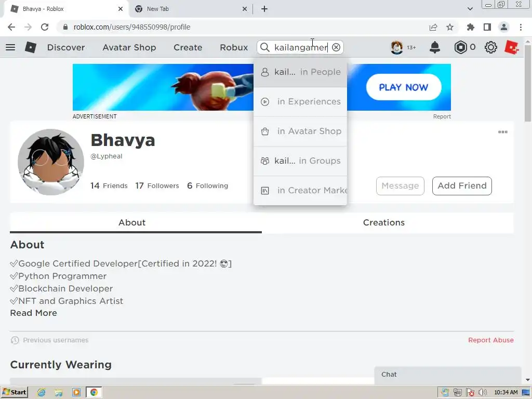Close the Bhavya - Roblox tab

[121, 9]
